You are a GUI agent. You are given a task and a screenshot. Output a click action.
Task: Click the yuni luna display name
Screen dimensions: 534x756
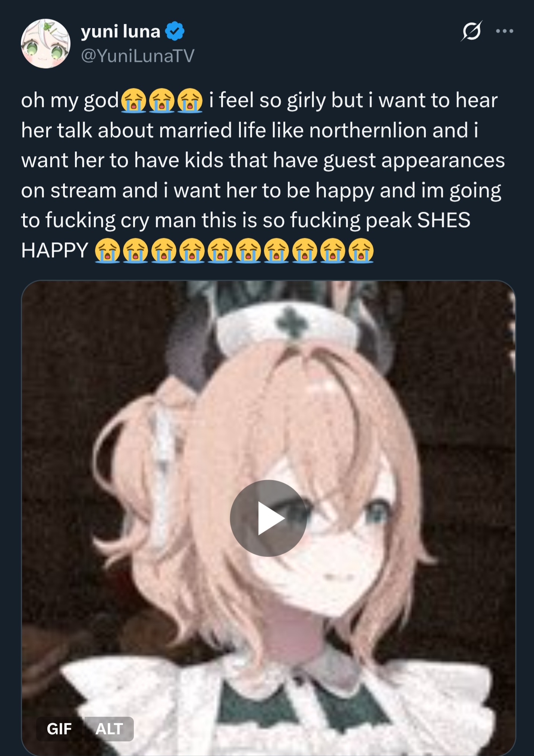tap(120, 31)
